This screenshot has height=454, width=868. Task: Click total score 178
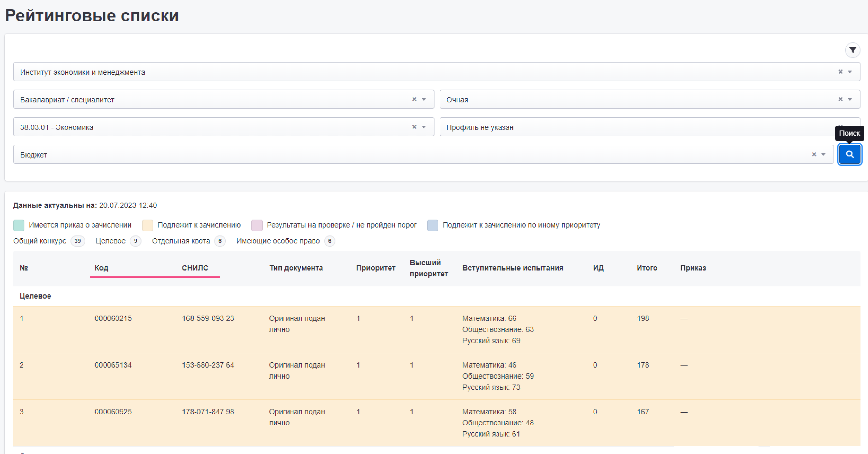643,365
